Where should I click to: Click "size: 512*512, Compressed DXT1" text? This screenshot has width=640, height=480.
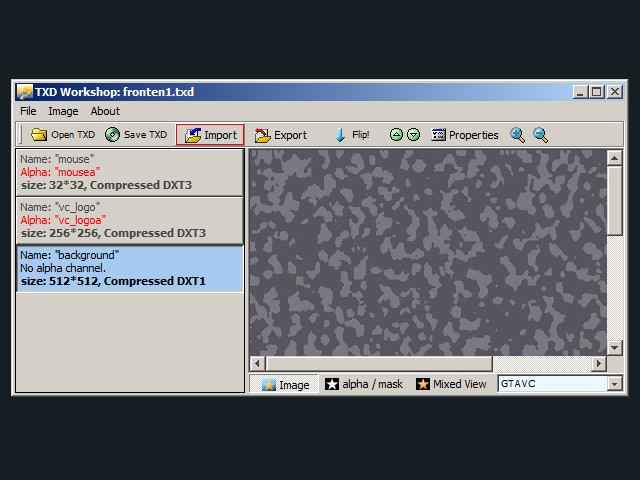pos(113,281)
